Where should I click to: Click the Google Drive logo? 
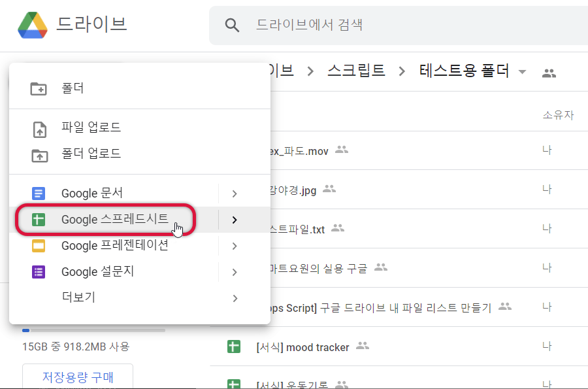[33, 25]
